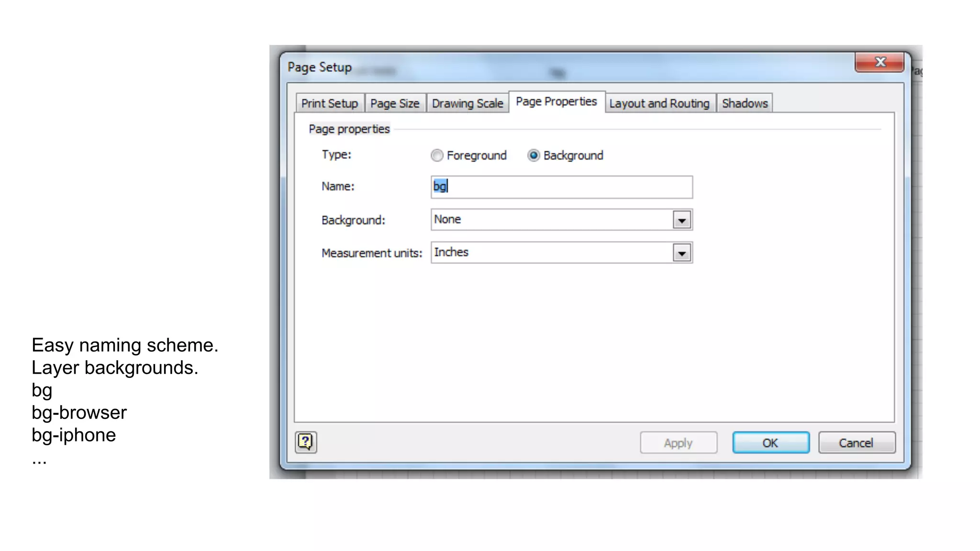Viewport: 980px width, 551px height.
Task: Click the Cancel button
Action: pos(857,443)
